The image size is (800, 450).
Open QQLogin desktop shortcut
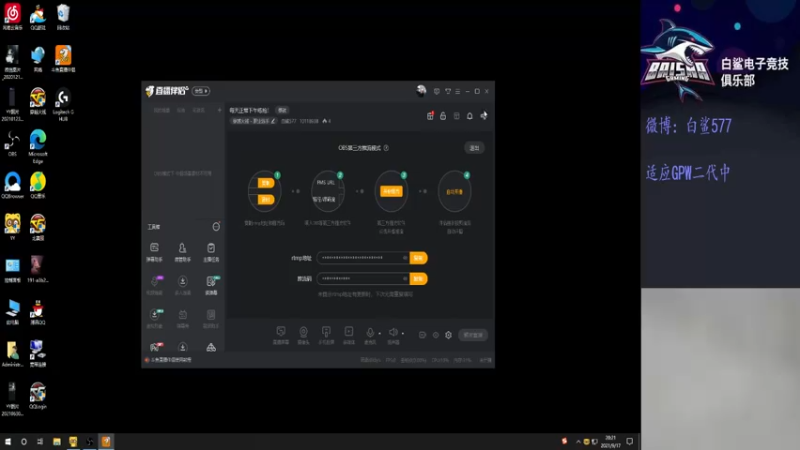pos(38,396)
